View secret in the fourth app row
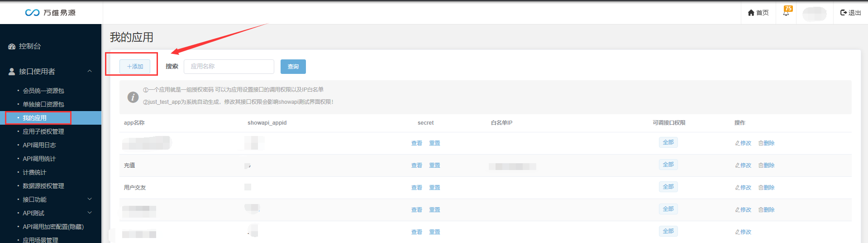This screenshot has width=868, height=243. (417, 210)
